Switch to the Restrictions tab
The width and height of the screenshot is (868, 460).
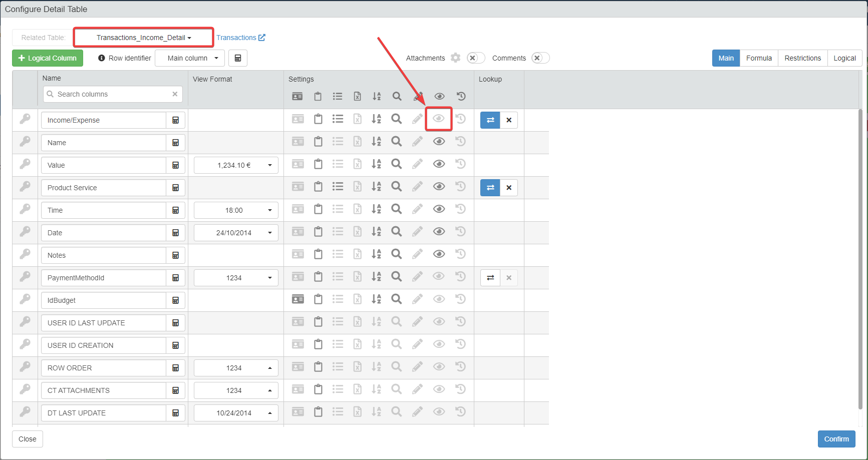[802, 58]
